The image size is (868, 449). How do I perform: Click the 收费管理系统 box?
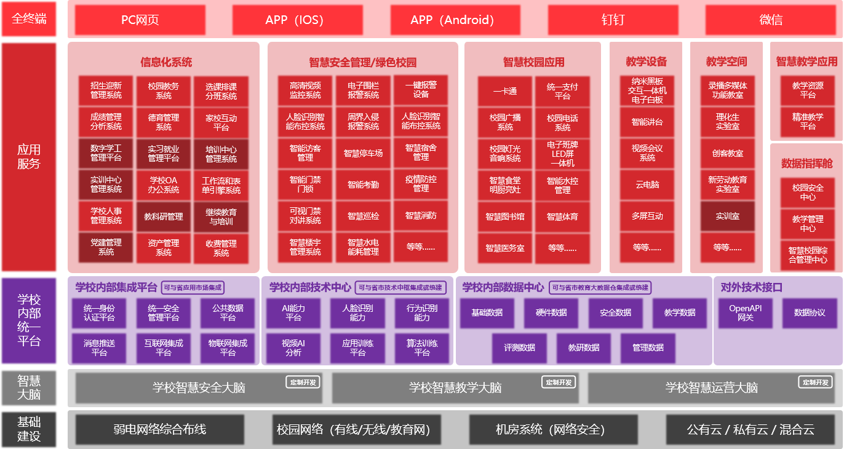(x=221, y=248)
